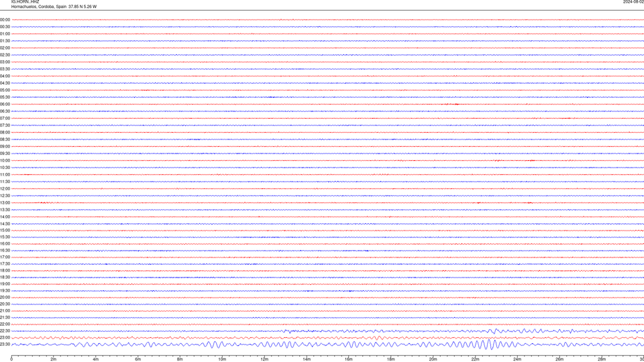Image resolution: width=644 pixels, height=362 pixels.
Task: Click the "22m" x-axis tick label
Action: pyautogui.click(x=475, y=359)
